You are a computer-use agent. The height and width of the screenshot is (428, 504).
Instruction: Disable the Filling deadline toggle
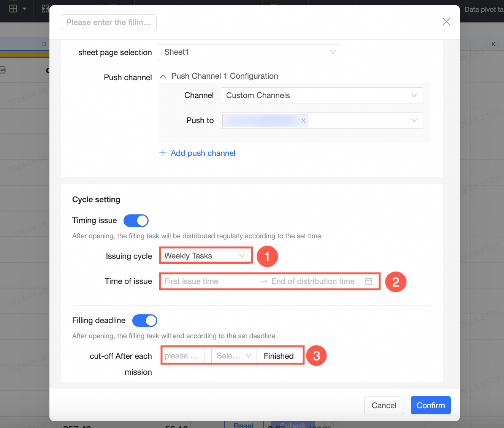click(x=144, y=320)
